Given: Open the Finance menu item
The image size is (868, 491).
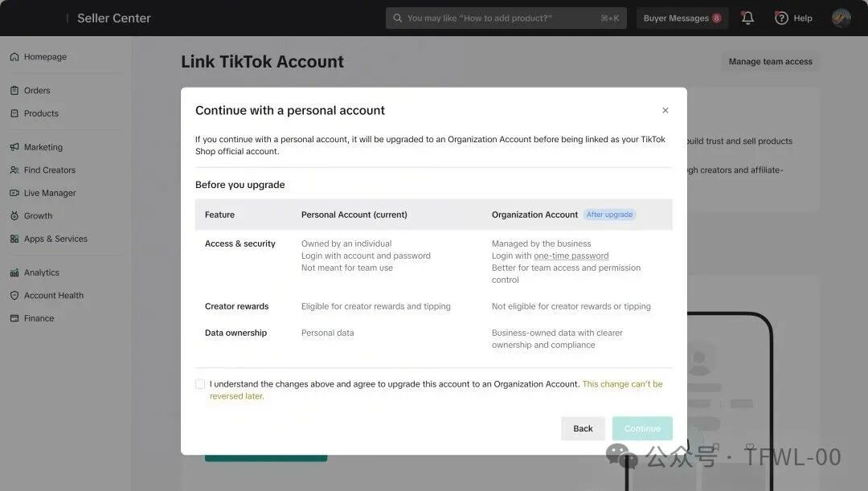Looking at the screenshot, I should point(39,318).
